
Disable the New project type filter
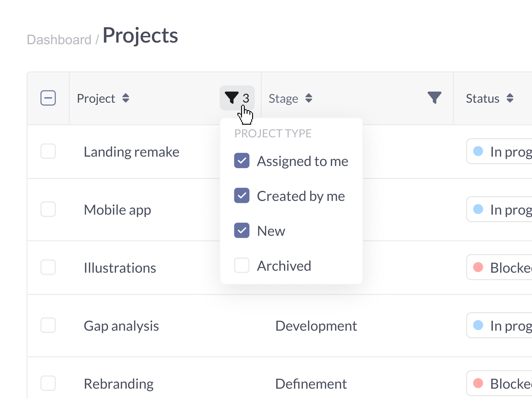pyautogui.click(x=242, y=230)
